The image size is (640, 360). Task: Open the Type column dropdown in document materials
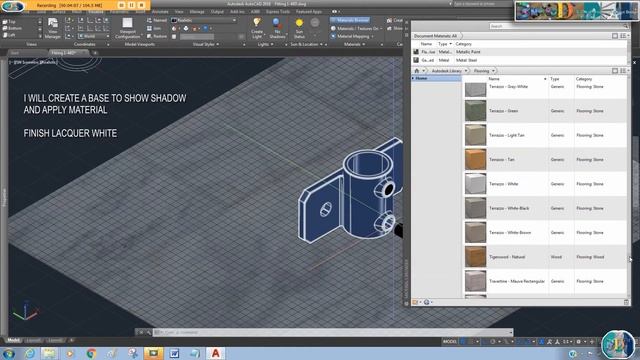(x=451, y=44)
